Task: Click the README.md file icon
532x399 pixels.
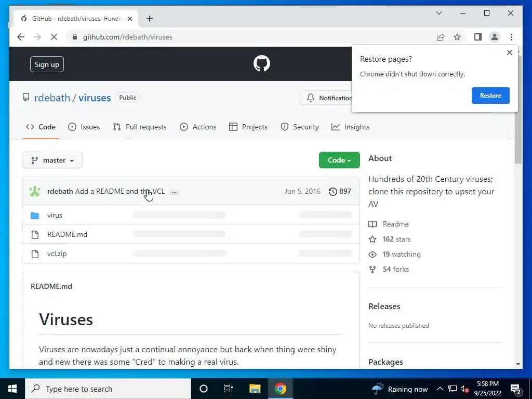Action: 35,235
